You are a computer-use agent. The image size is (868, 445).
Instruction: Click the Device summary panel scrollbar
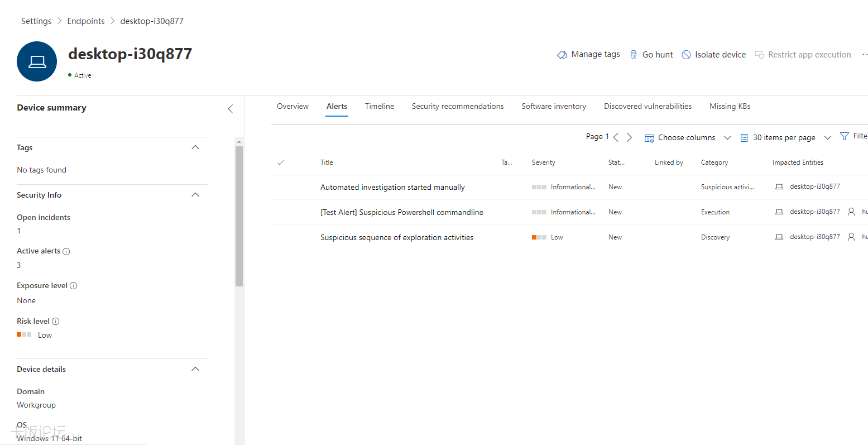click(239, 217)
